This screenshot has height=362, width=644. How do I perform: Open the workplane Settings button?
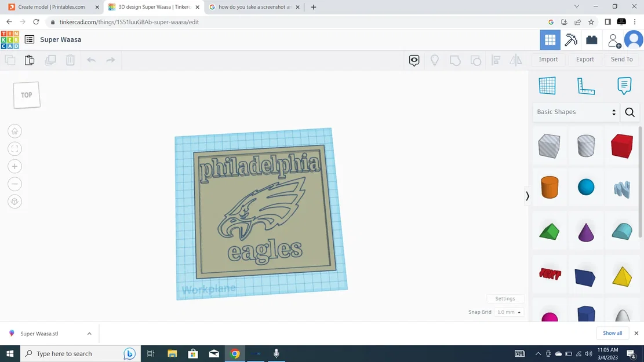pyautogui.click(x=505, y=299)
